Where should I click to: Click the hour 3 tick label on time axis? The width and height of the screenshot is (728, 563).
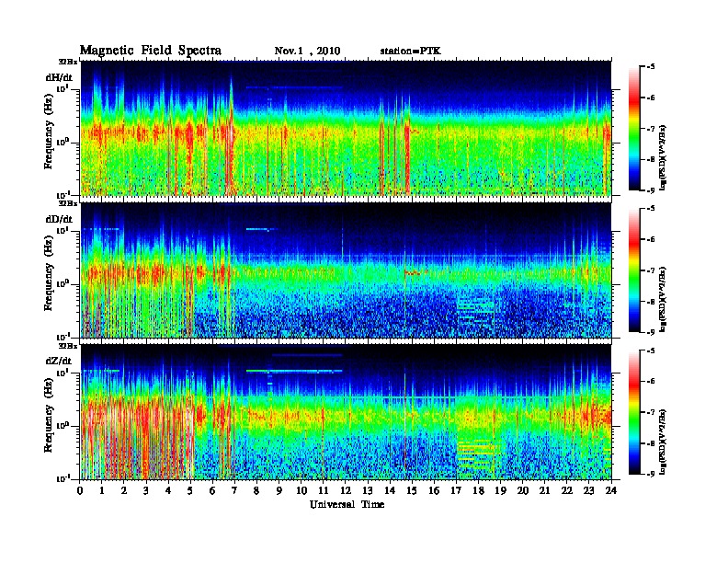pos(146,491)
